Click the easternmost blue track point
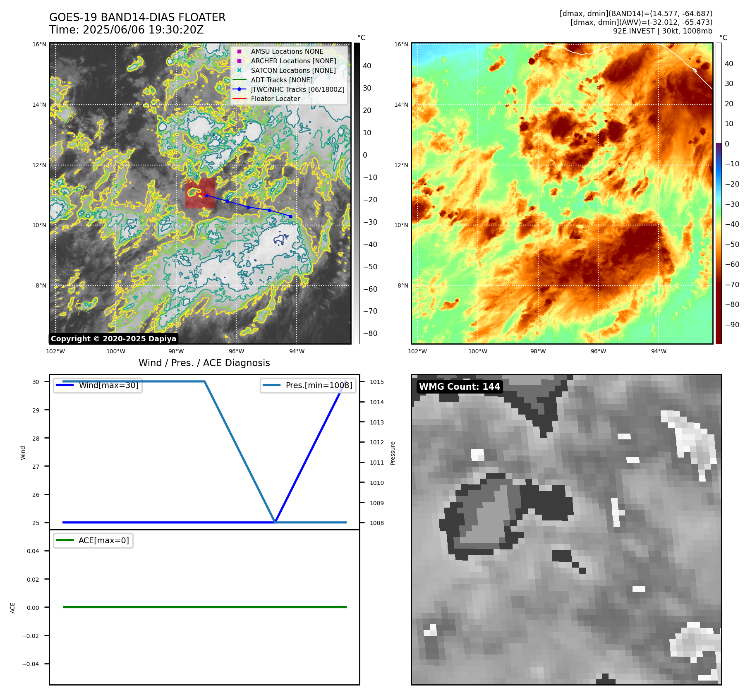This screenshot has height=700, width=750. (x=290, y=216)
